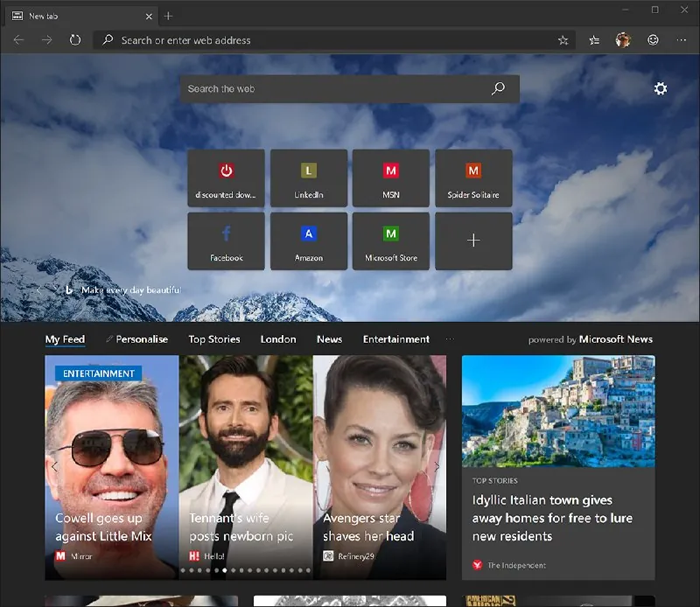
Task: Click the Search or enter web address bar
Action: click(x=334, y=40)
